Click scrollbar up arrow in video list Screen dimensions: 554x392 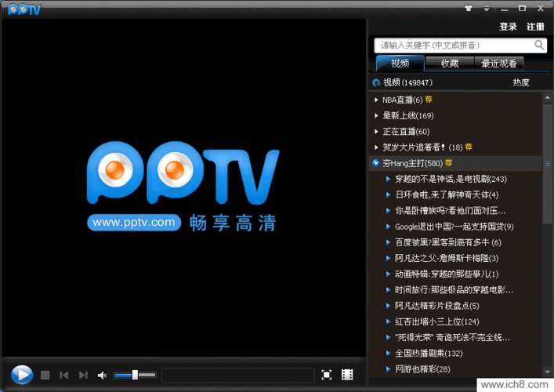pos(547,97)
